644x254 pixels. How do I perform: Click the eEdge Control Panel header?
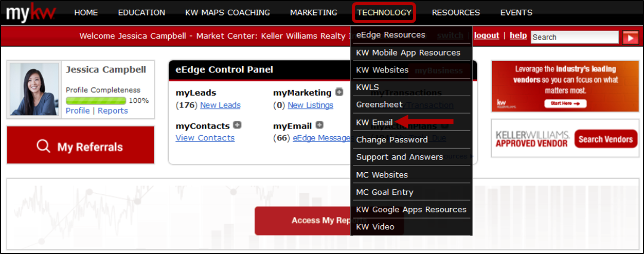click(224, 70)
